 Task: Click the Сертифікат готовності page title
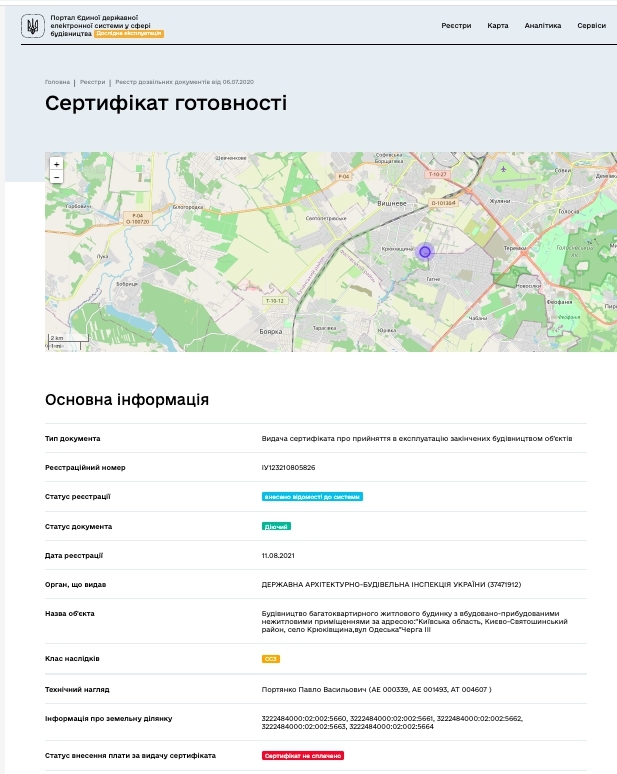click(x=166, y=103)
